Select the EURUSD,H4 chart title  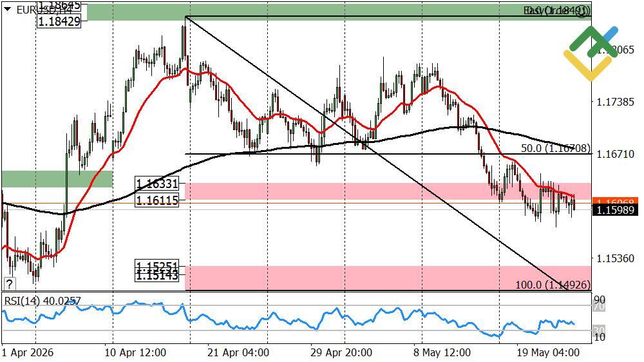coord(44,10)
